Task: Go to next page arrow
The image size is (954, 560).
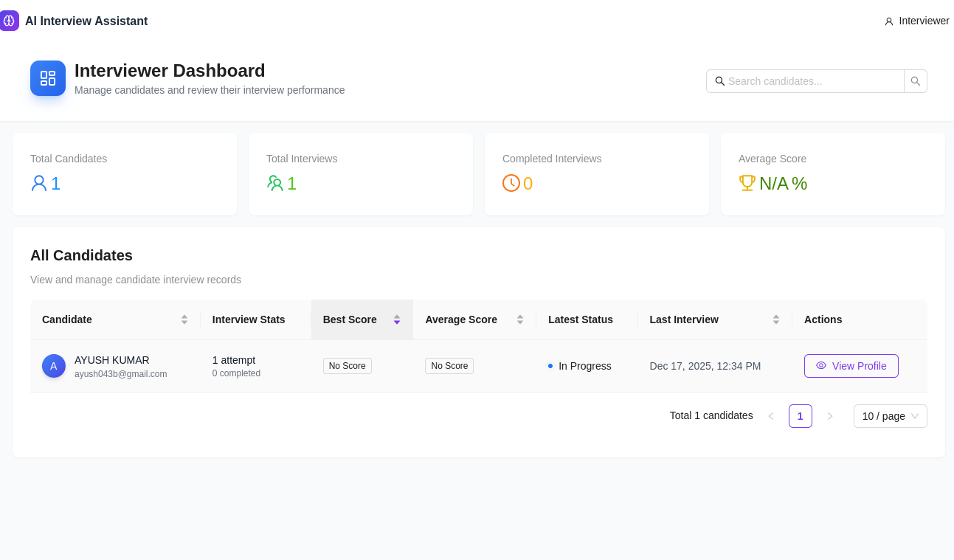Action: pyautogui.click(x=830, y=416)
